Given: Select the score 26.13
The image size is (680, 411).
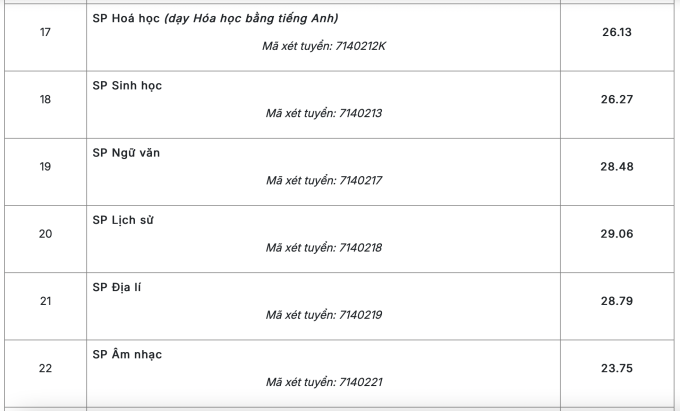Looking at the screenshot, I should click(x=617, y=32).
